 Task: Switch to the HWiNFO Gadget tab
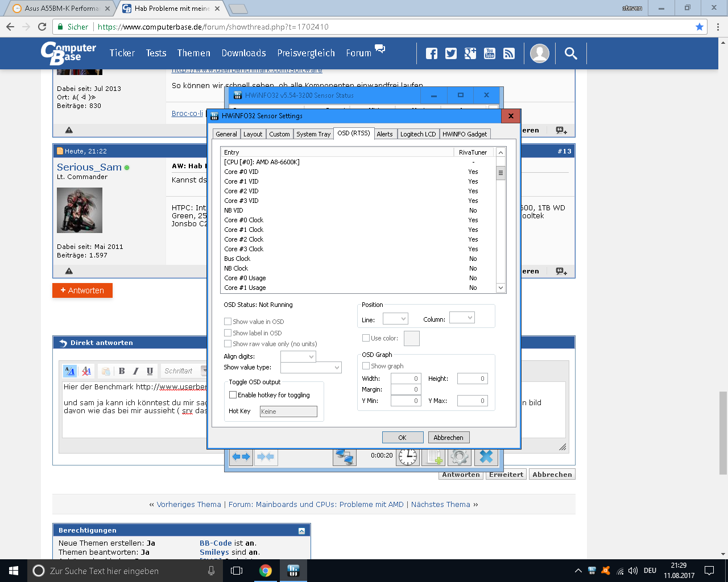click(465, 134)
